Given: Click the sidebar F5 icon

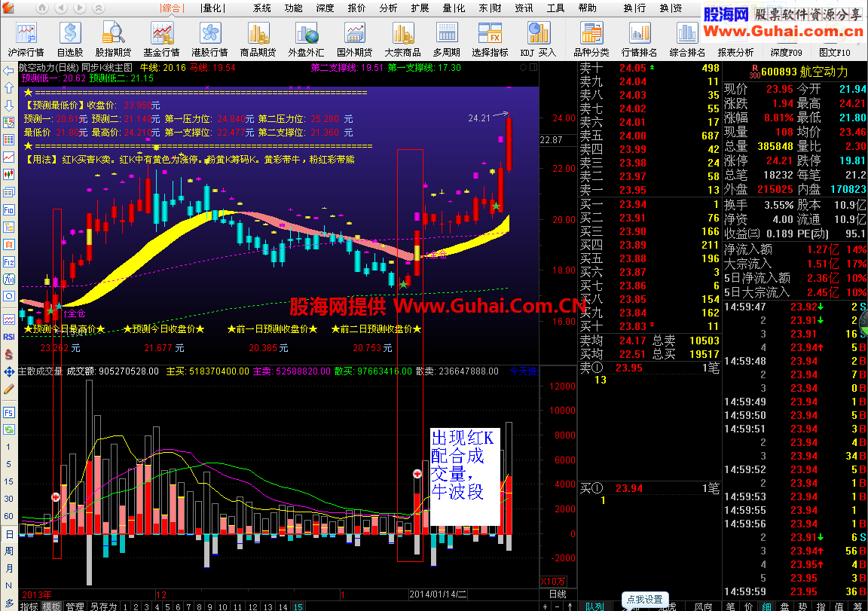Looking at the screenshot, I should pos(9,412).
